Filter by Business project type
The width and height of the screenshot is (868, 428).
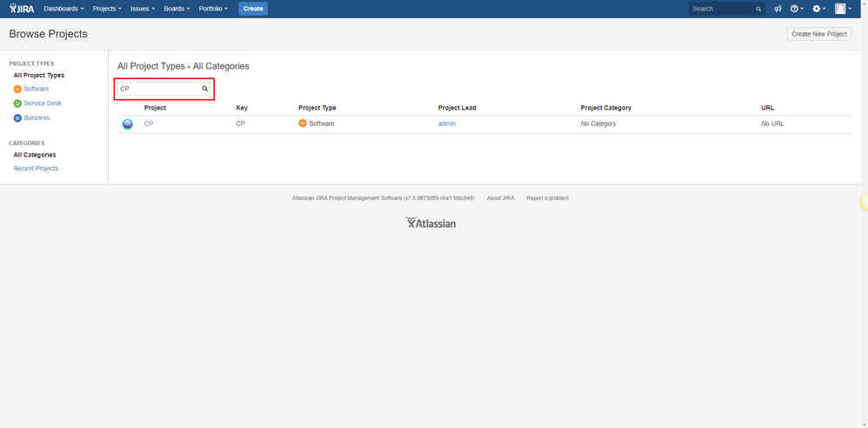(x=37, y=117)
